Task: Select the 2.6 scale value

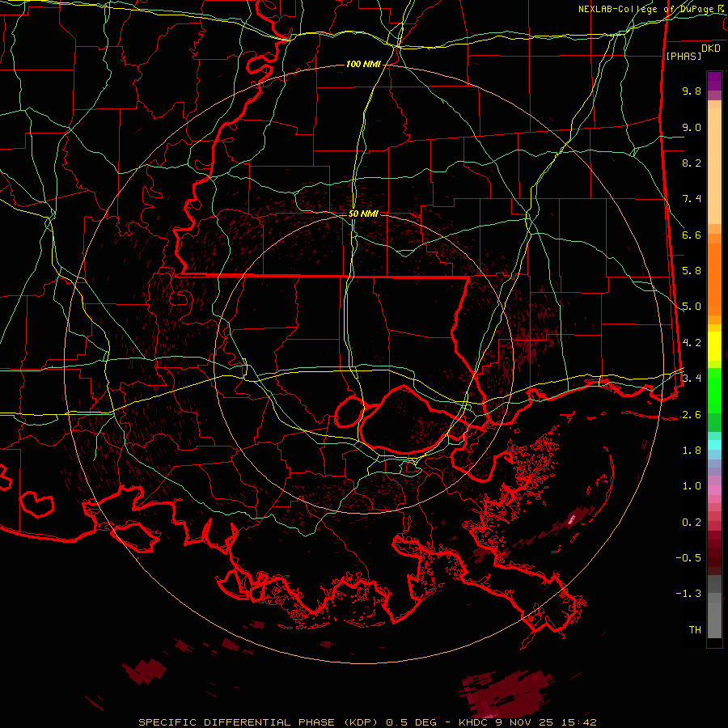Action: [x=692, y=415]
